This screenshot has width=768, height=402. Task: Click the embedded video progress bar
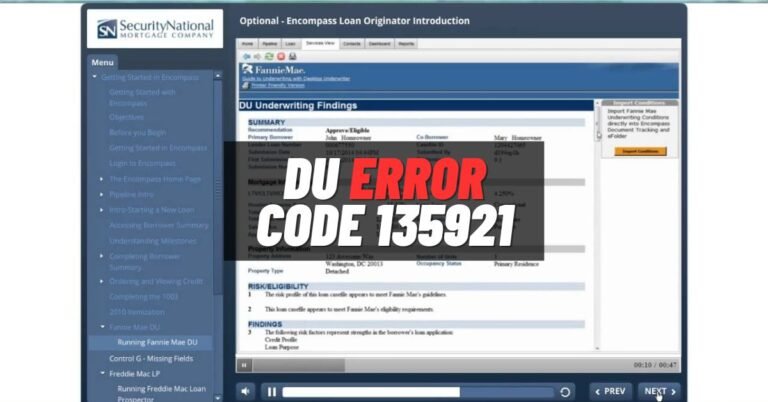pos(441,365)
